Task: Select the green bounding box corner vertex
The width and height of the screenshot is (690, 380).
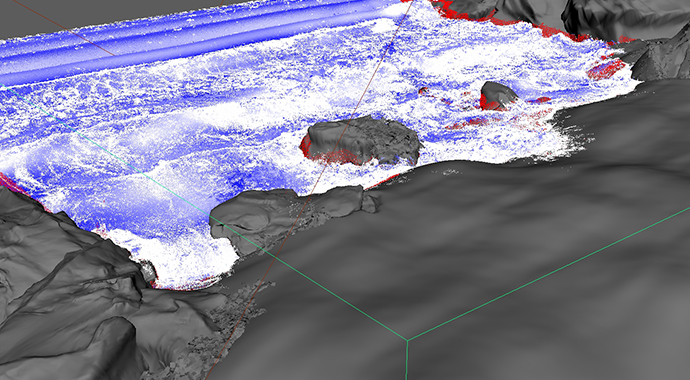Action: pyautogui.click(x=407, y=340)
